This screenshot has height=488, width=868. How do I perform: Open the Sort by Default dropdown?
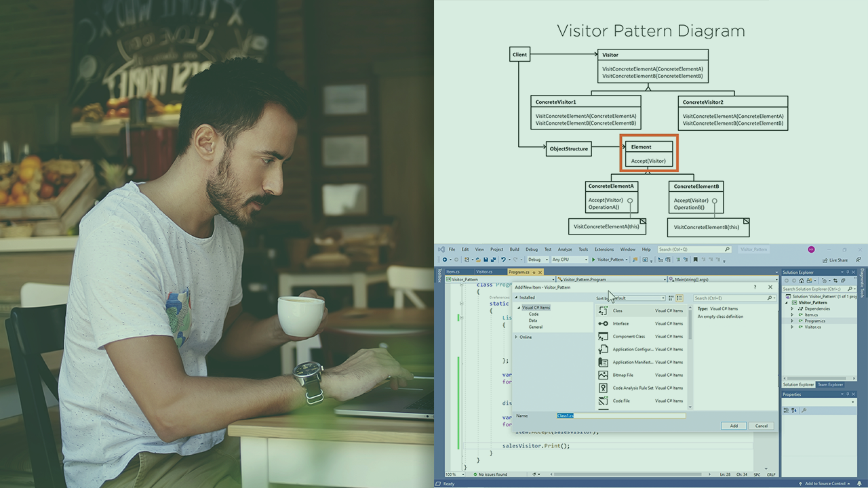coord(664,298)
